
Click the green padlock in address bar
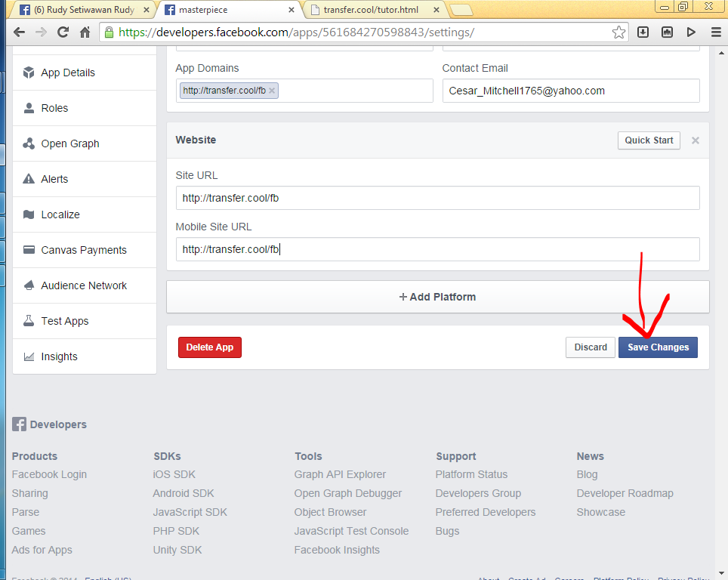point(109,32)
